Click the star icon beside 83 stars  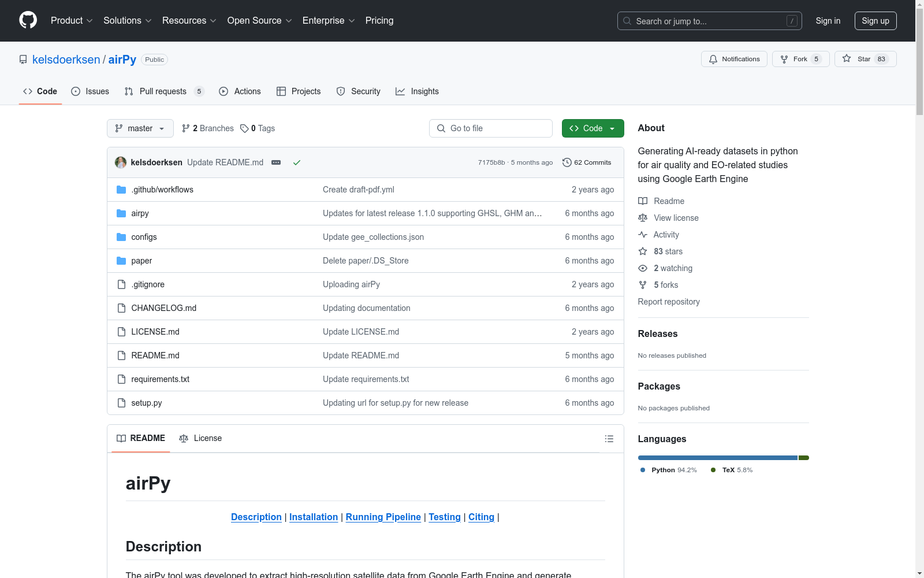[643, 251]
